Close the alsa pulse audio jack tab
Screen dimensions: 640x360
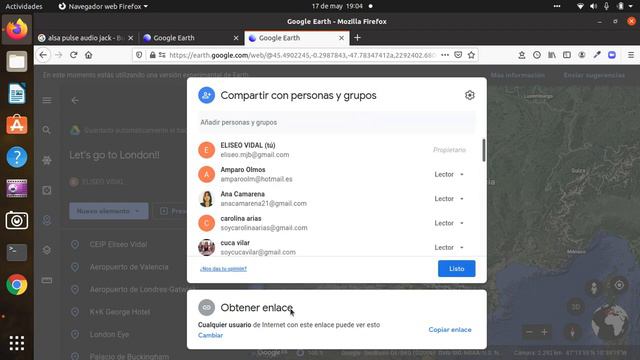[131, 38]
